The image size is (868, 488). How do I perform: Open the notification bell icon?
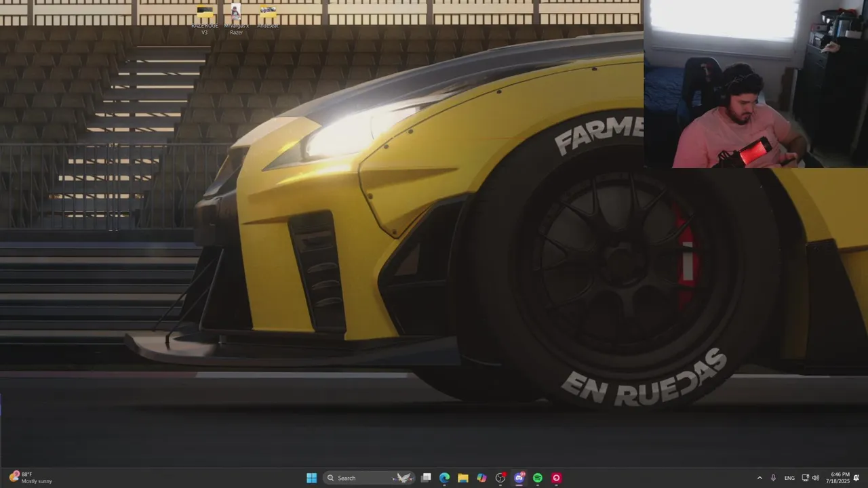point(856,478)
